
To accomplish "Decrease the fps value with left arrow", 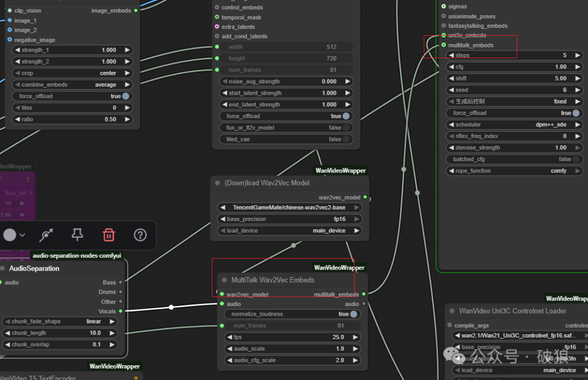I will (229, 337).
